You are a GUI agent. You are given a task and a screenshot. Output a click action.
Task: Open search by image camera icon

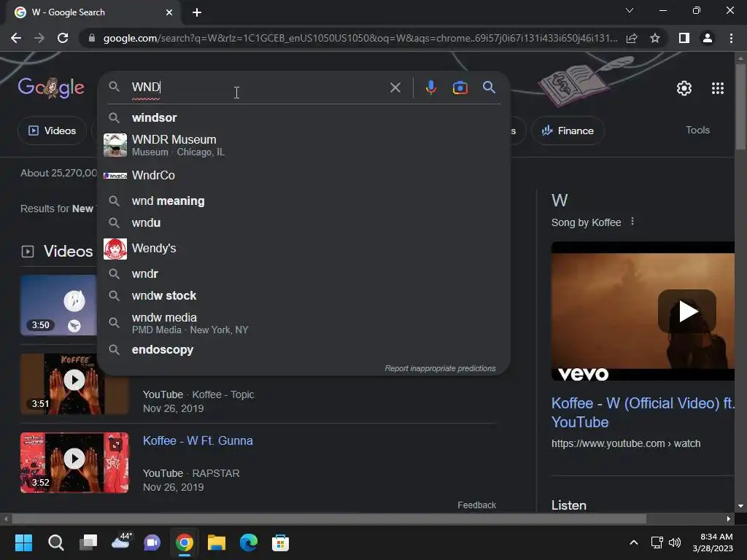[460, 87]
